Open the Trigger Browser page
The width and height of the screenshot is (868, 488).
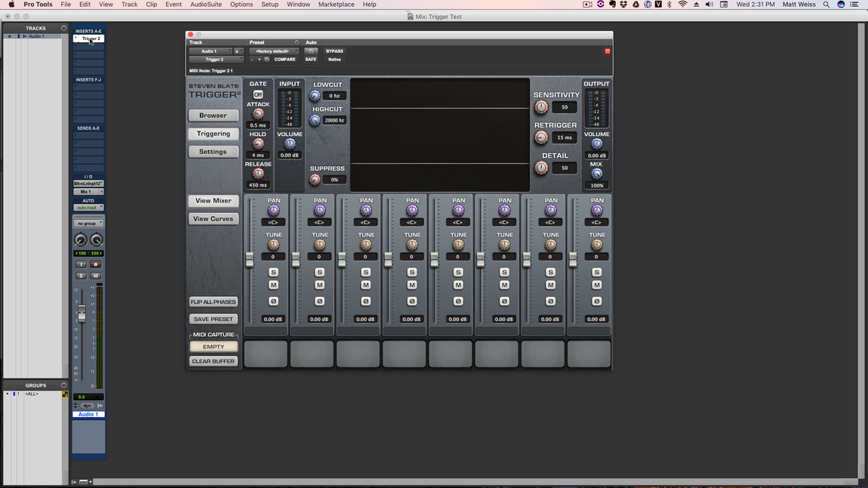click(213, 116)
